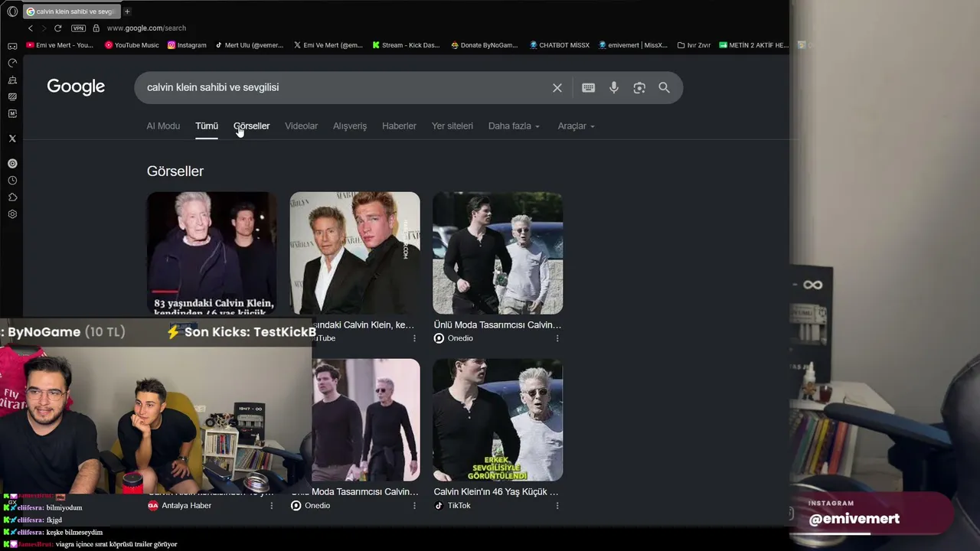980x551 pixels.
Task: Submit search with magnifier icon
Action: [665, 88]
